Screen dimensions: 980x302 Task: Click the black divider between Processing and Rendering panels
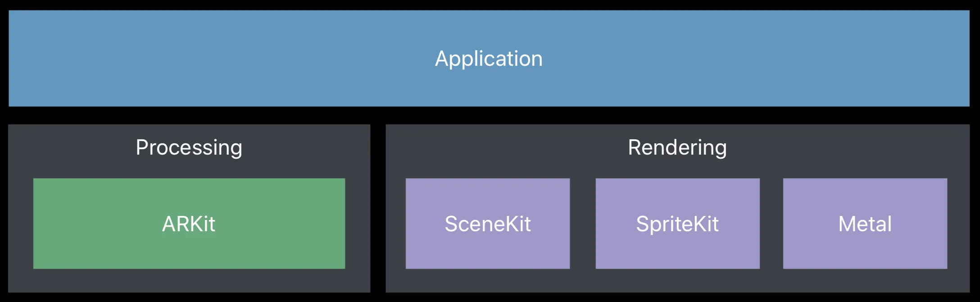pyautogui.click(x=378, y=208)
